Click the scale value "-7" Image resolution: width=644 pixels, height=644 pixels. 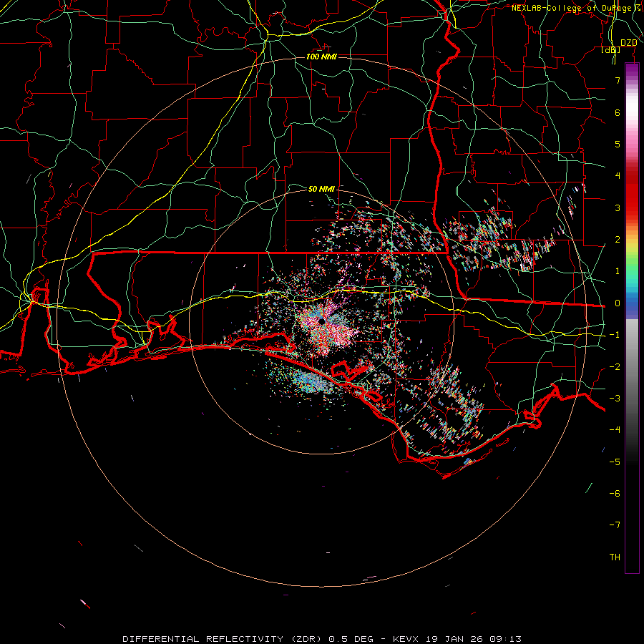615,525
